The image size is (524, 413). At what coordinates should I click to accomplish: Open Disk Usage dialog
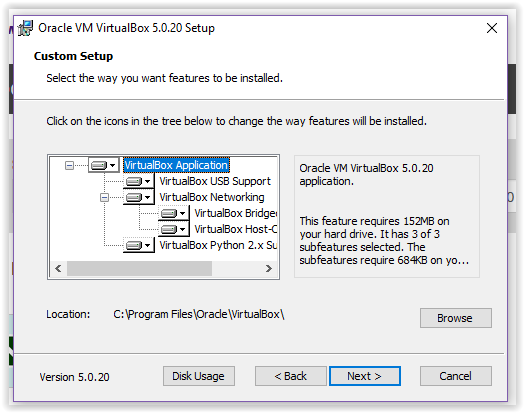(x=199, y=376)
